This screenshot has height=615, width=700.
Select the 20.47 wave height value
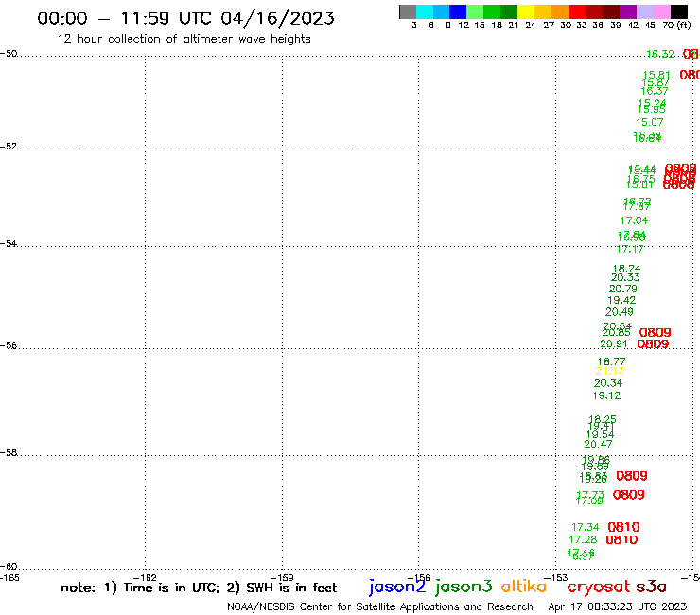598,444
